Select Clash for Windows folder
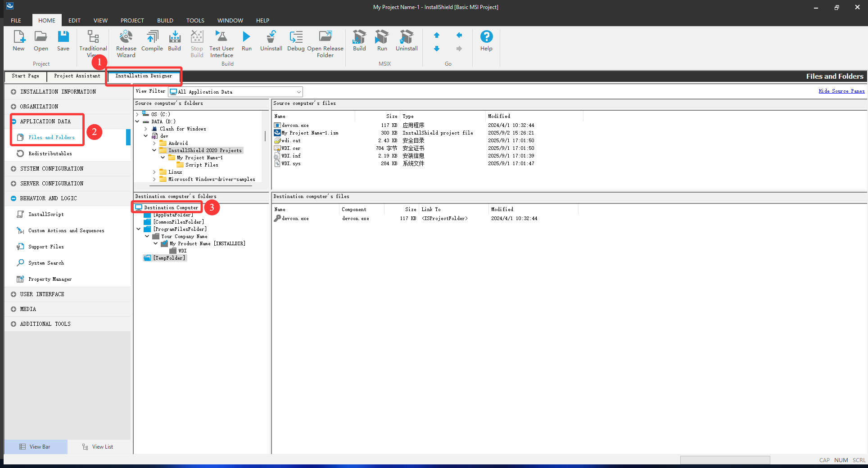Screen dimensions: 868x468 183,129
